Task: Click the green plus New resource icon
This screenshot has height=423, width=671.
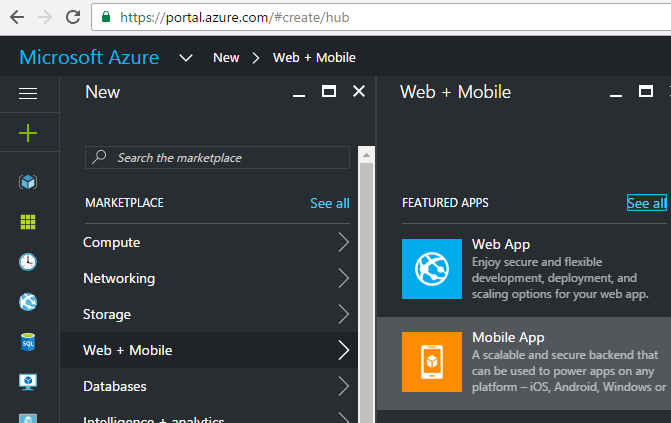Action: 28,133
